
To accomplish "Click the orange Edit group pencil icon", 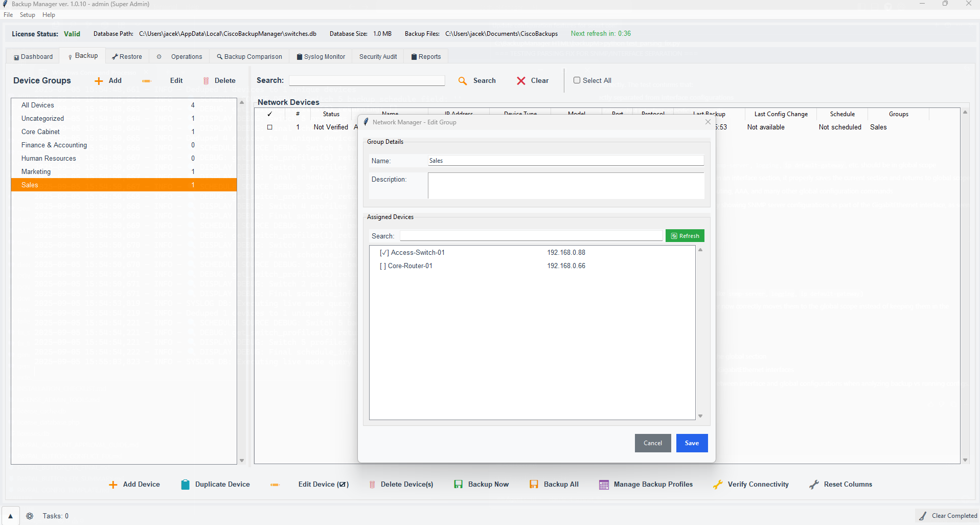I will [147, 81].
